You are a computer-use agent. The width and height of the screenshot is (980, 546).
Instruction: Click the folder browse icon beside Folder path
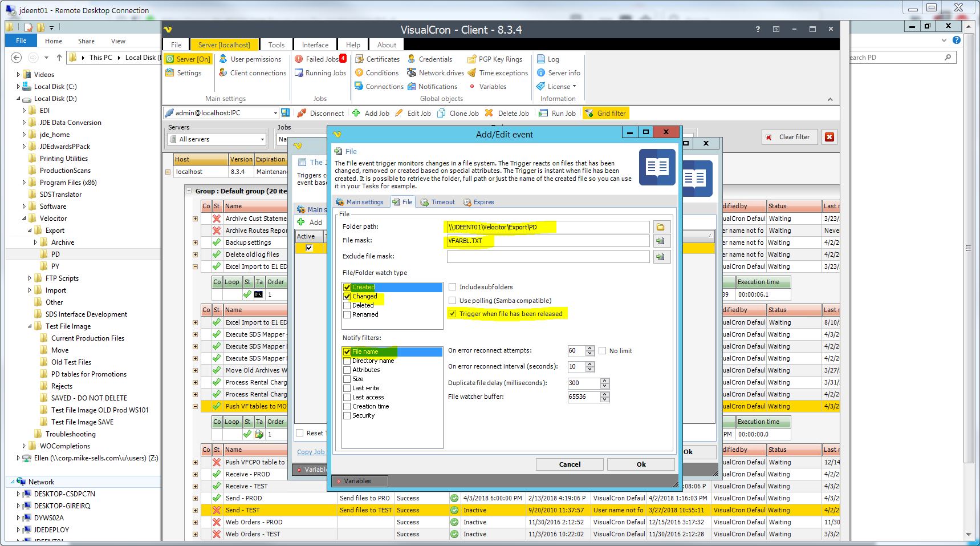[x=661, y=227]
